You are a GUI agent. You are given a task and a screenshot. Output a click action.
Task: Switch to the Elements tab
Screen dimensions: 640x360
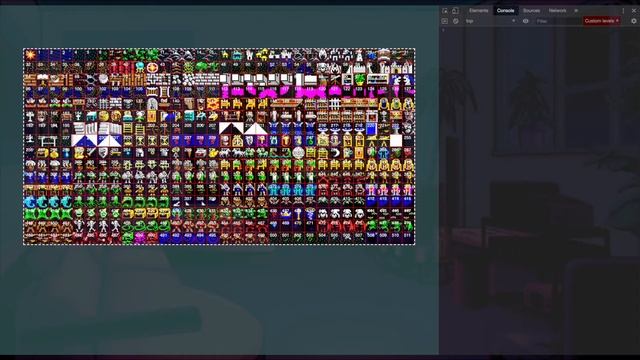click(478, 11)
